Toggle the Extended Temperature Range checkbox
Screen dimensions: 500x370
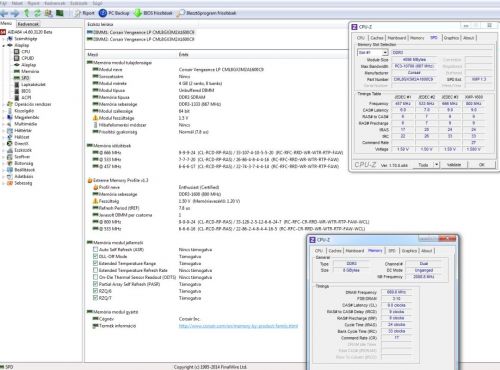pyautogui.click(x=95, y=263)
